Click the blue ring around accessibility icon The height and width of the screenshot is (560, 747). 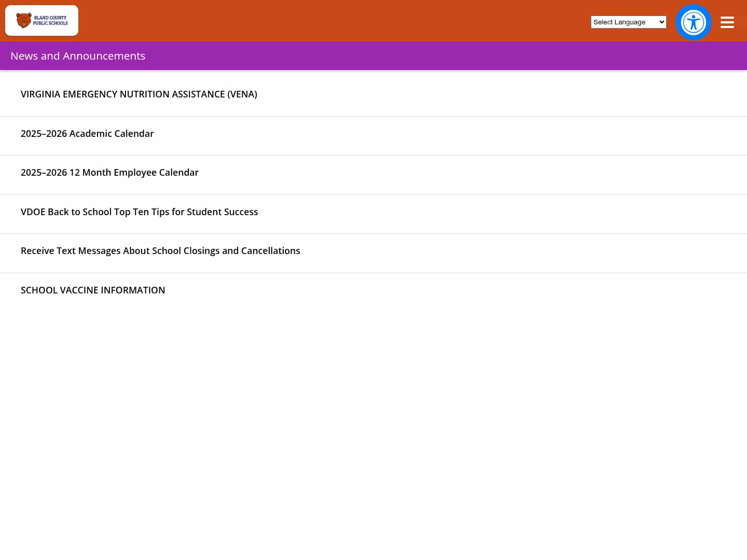point(679,22)
